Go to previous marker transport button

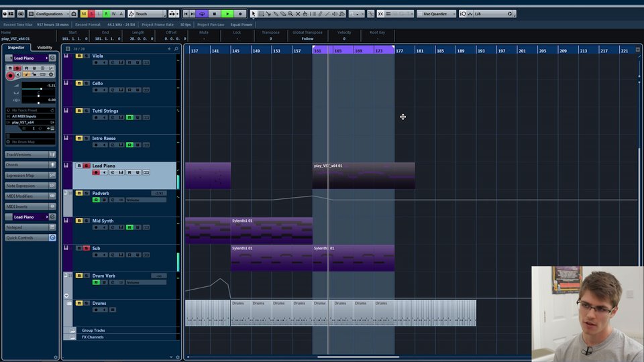pyautogui.click(x=186, y=13)
